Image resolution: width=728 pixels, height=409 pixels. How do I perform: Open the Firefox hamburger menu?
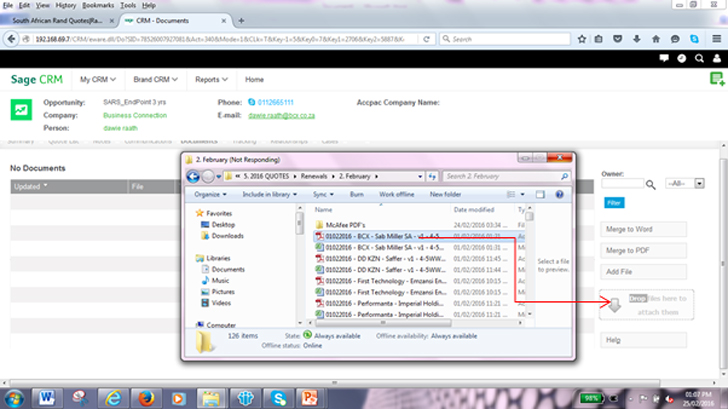pos(716,39)
